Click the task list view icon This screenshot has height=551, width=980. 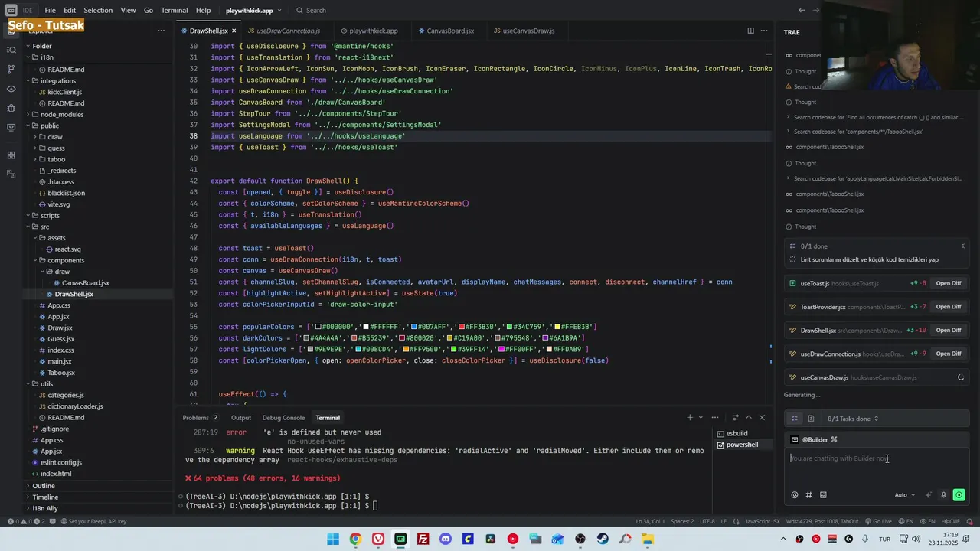[x=795, y=419]
